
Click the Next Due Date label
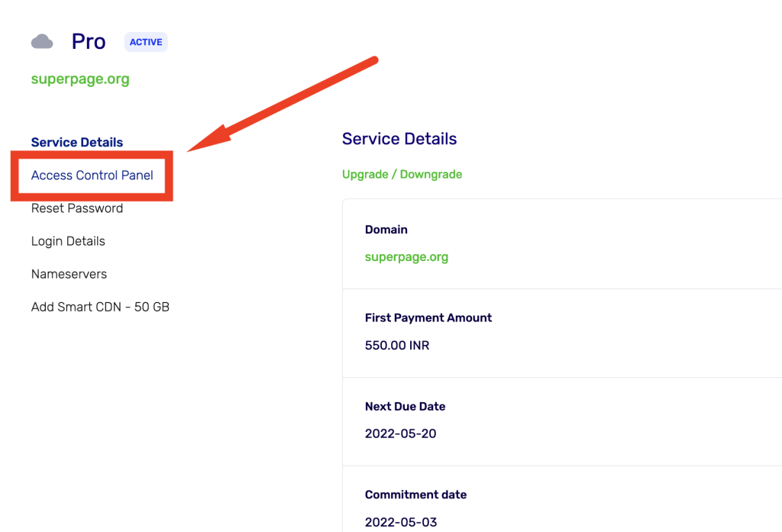tap(405, 406)
